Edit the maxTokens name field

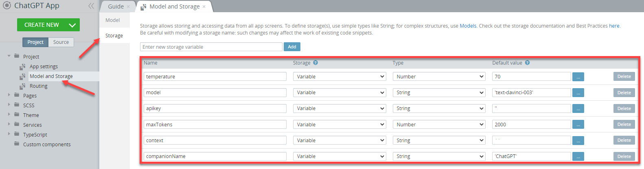coord(215,124)
